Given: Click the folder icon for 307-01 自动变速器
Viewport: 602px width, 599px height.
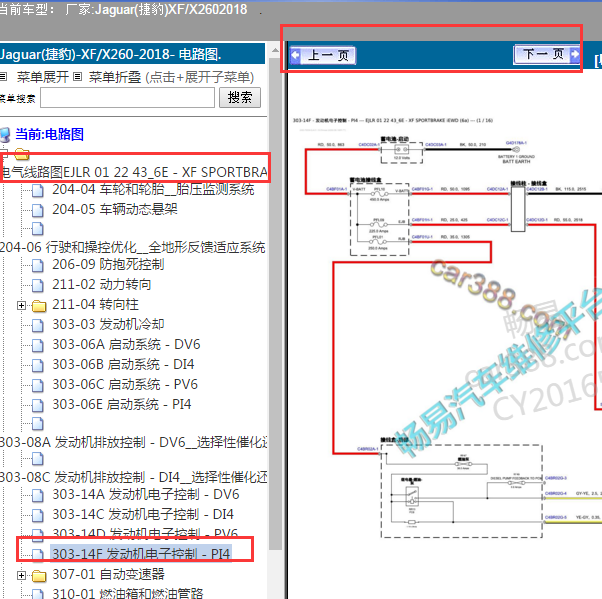Looking at the screenshot, I should click(39, 576).
